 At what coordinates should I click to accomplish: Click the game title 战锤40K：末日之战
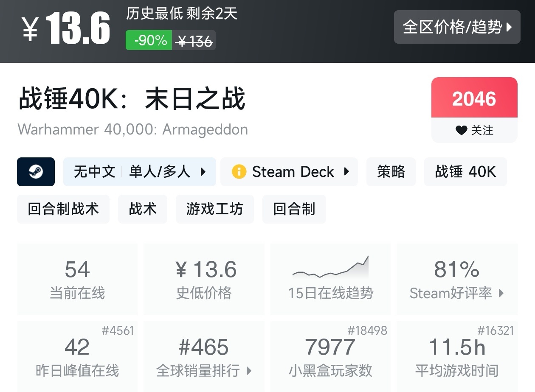132,99
